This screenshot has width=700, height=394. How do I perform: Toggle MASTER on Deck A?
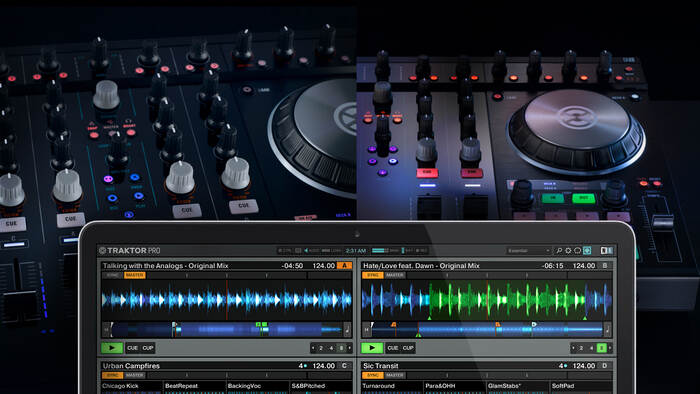(134, 275)
